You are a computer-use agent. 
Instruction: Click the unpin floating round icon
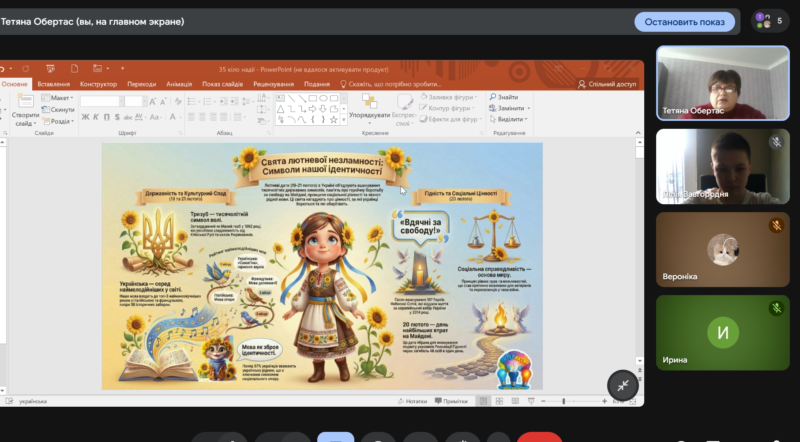pos(622,384)
